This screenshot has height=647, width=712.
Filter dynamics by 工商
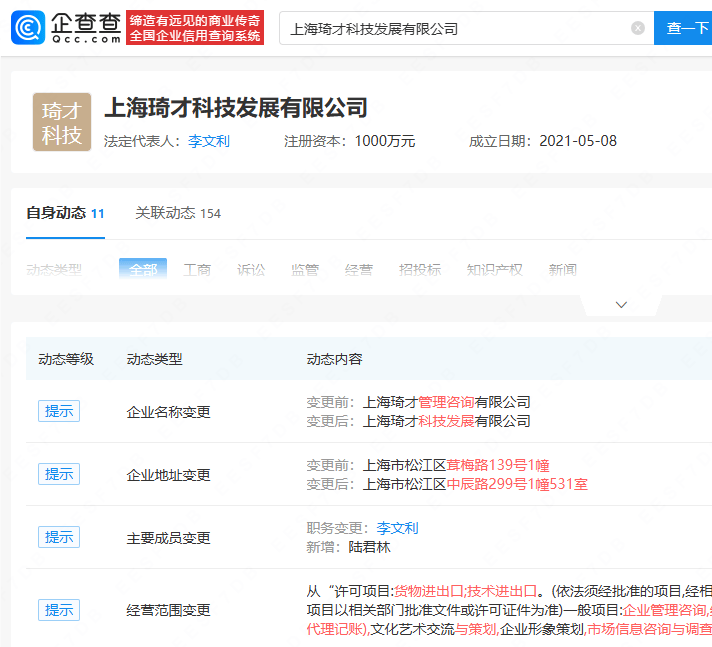[197, 270]
